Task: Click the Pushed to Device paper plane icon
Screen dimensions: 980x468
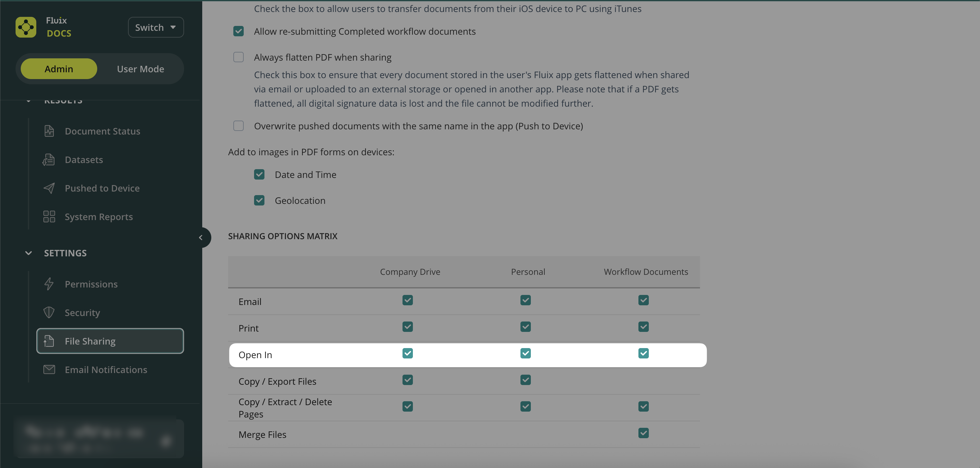Action: tap(49, 188)
